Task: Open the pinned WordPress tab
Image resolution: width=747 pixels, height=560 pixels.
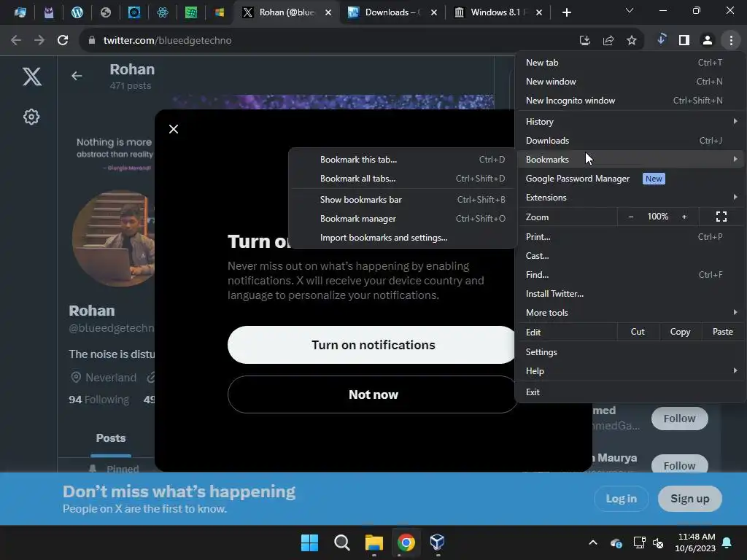Action: (x=77, y=12)
